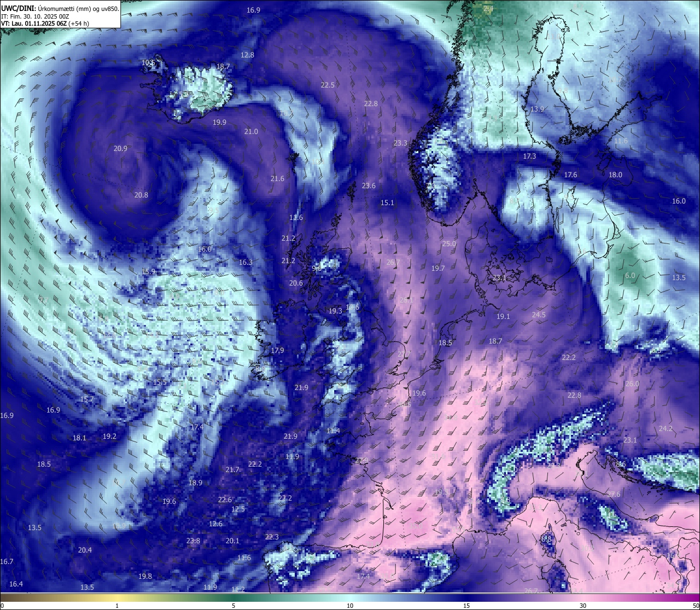This screenshot has width=700, height=610.
Task: Click the 'VT: Lau. 01.11.2025 06Z' valid time line
Action: coord(45,24)
